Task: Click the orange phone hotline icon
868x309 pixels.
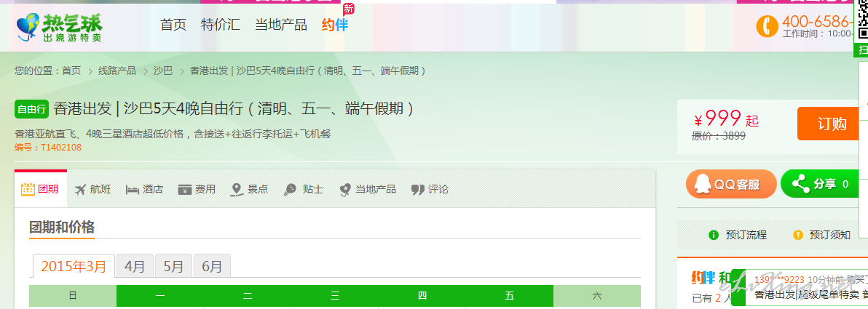Action: point(767,26)
